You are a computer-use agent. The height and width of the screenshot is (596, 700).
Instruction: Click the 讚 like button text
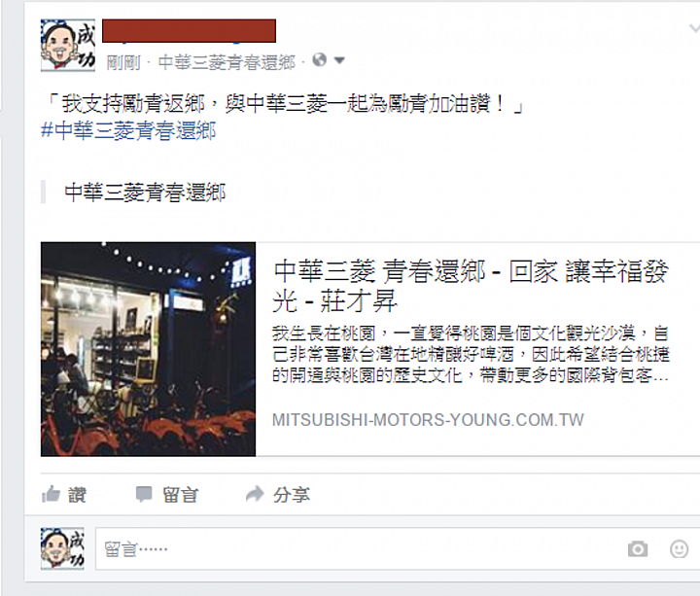77,495
